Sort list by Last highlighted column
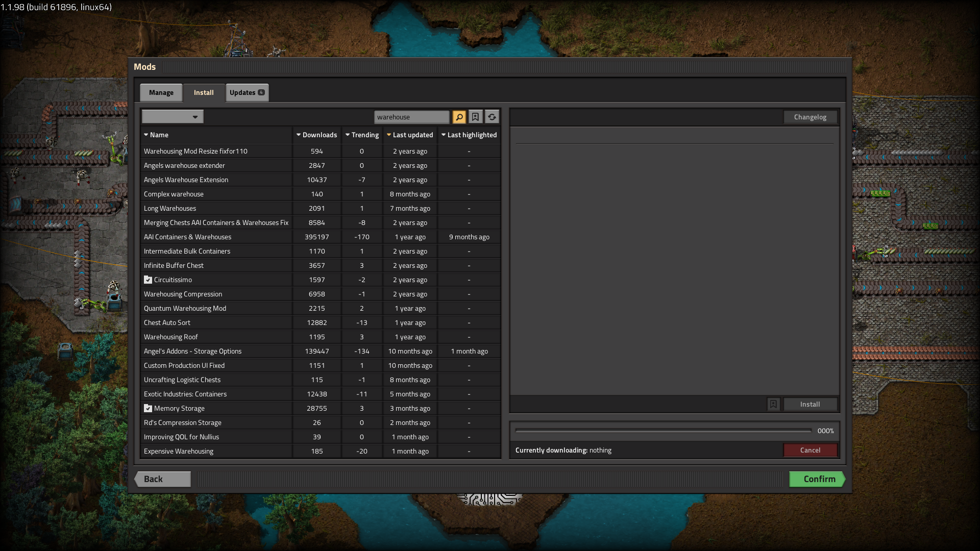 (469, 135)
